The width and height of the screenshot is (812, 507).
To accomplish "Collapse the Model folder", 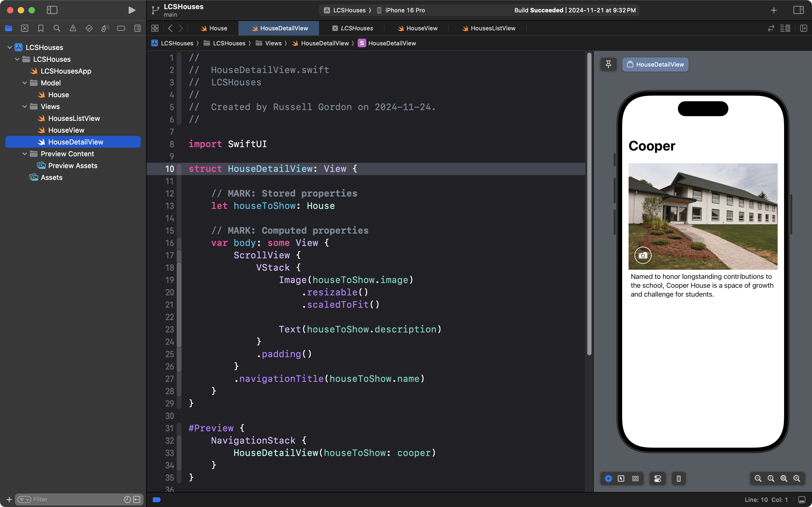I will click(24, 83).
